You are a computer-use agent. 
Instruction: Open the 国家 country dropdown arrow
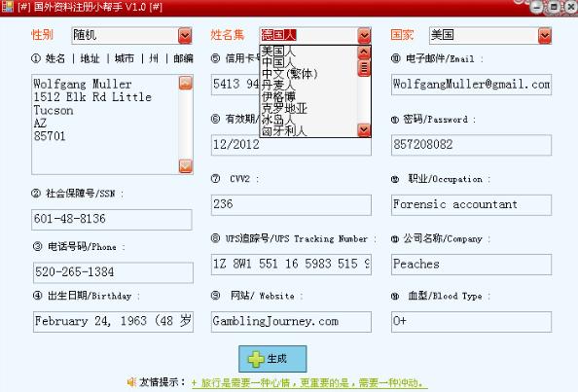[545, 36]
